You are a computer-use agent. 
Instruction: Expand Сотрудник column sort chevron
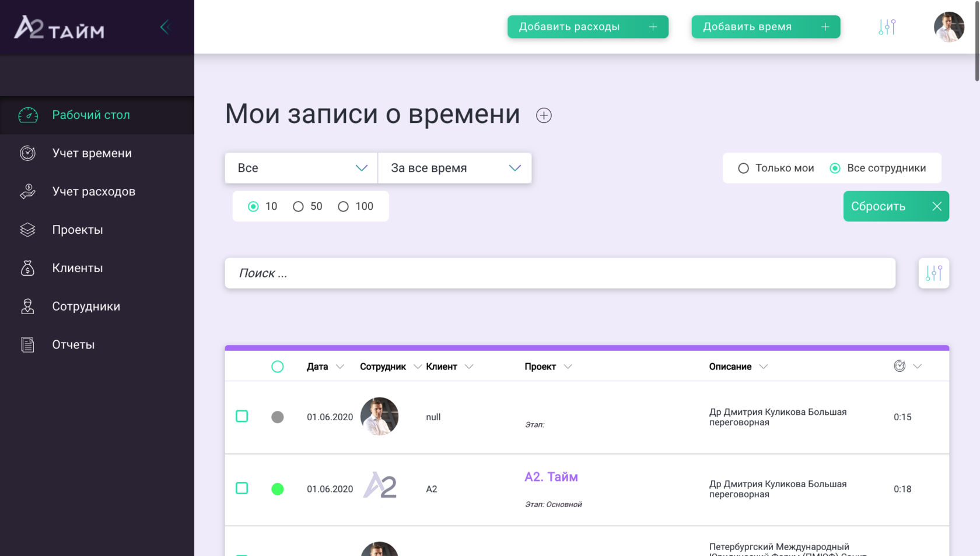coord(418,367)
